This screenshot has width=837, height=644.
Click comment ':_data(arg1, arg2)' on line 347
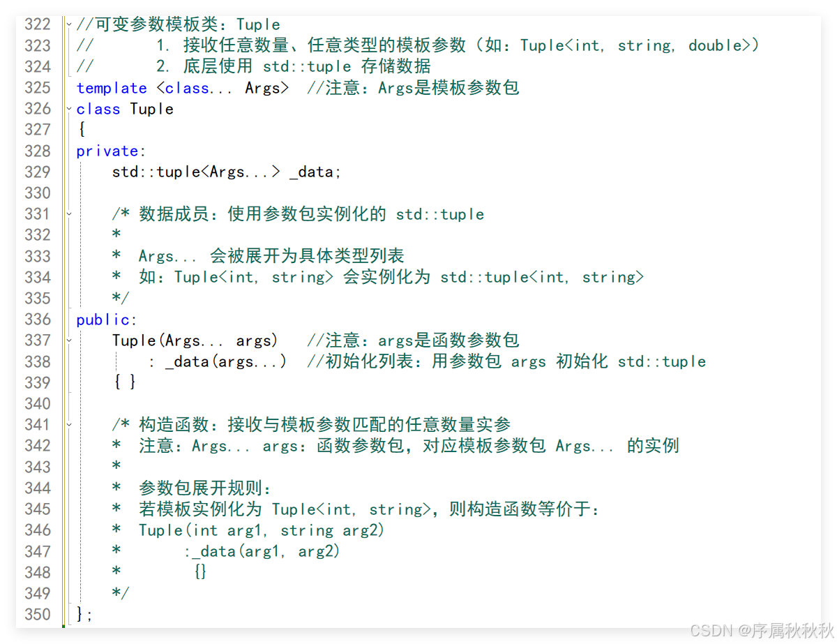pyautogui.click(x=262, y=551)
